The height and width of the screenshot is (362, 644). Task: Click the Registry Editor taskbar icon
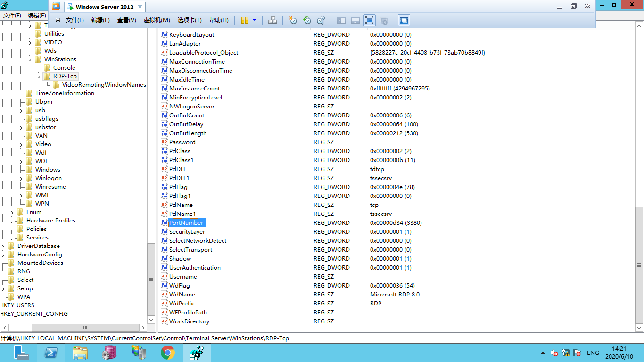(197, 353)
